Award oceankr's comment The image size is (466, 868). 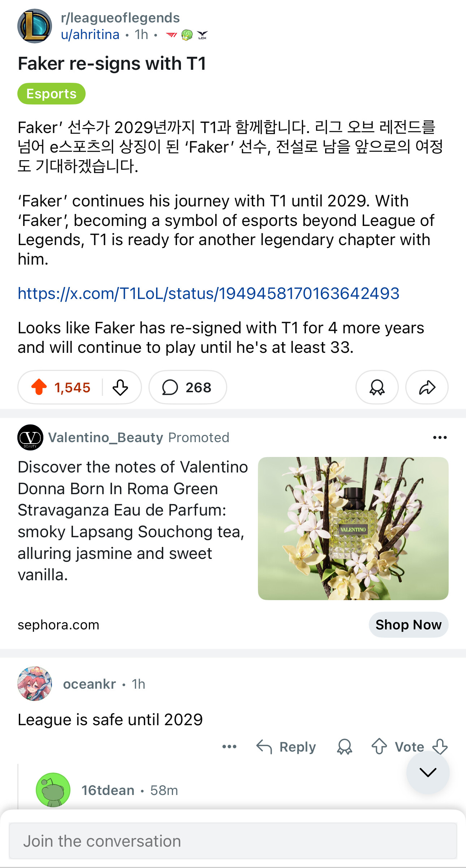coord(344,747)
